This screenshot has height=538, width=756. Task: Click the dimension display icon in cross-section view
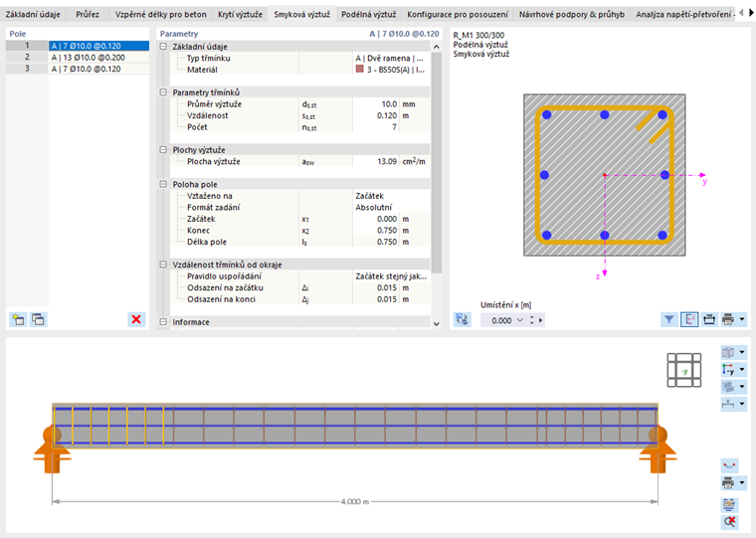[x=709, y=319]
